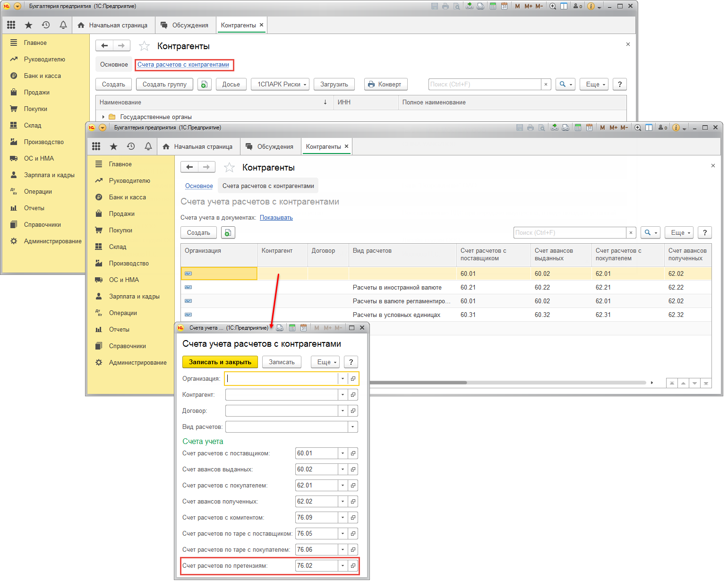Open sections menu grid icon in front window
The height and width of the screenshot is (581, 728).
pos(96,146)
